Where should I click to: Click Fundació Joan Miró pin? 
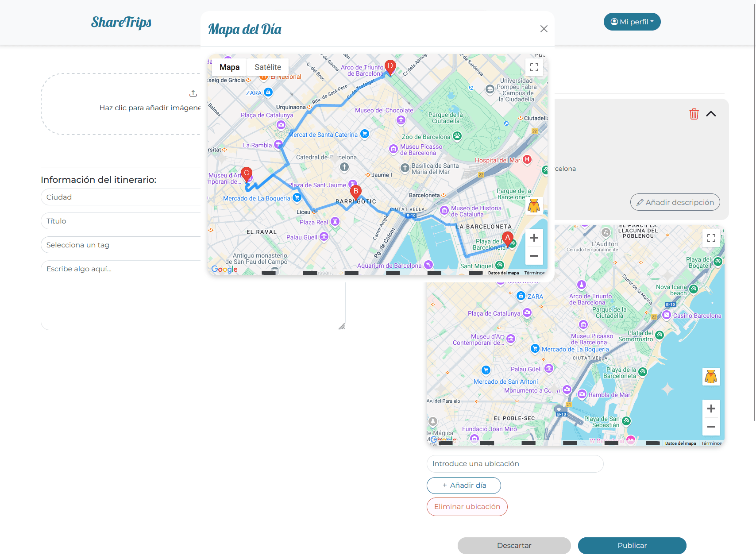point(474,438)
